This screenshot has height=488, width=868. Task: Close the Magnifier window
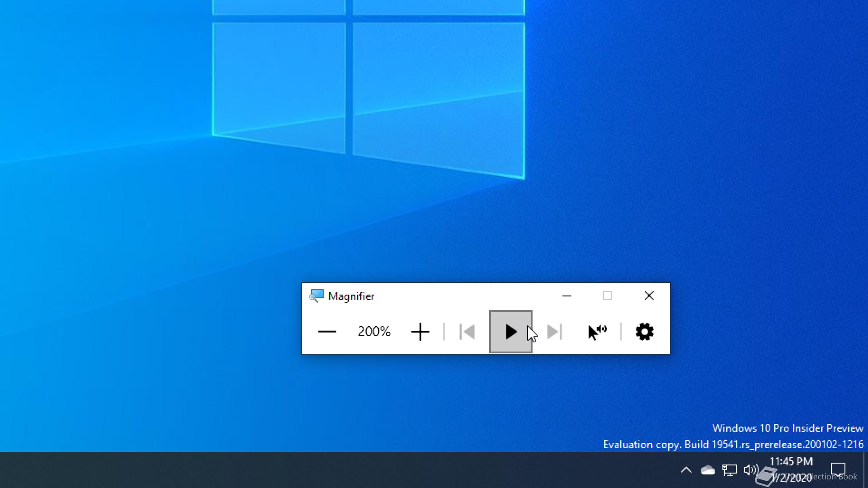649,296
